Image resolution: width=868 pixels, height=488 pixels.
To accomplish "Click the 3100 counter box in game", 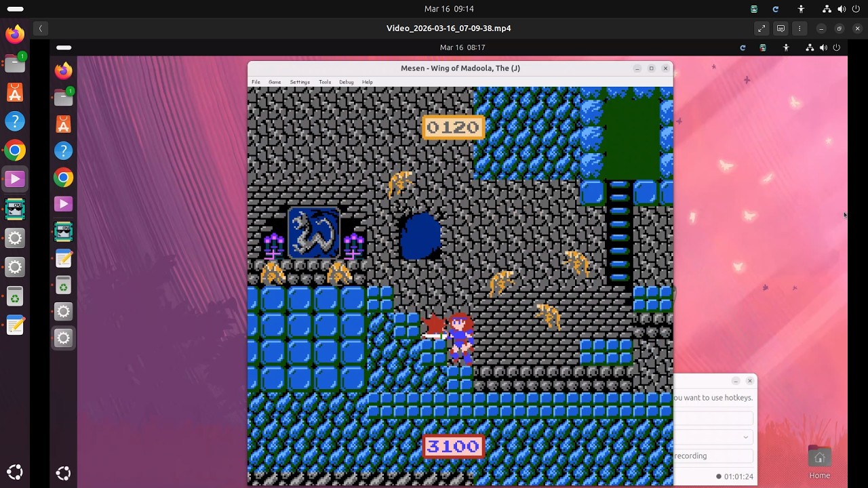I will pos(454,446).
